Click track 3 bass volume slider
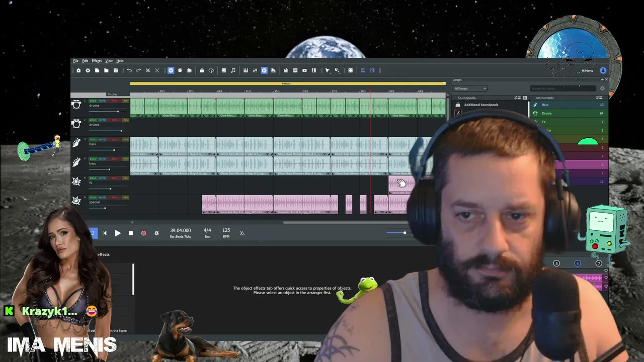Image resolution: width=644 pixels, height=362 pixels. [x=108, y=150]
